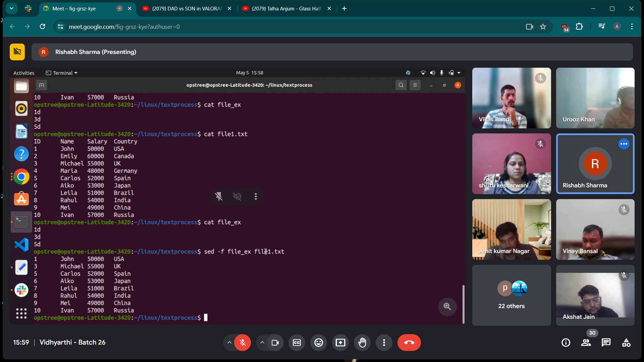Open the activities shapes icon
Viewport: 644px width, 362px height.
click(626, 343)
